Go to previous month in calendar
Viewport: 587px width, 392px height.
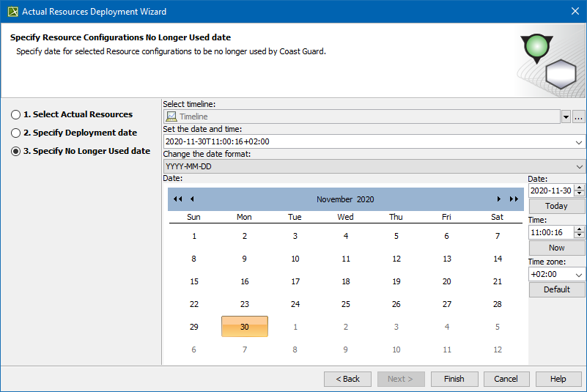pyautogui.click(x=192, y=199)
